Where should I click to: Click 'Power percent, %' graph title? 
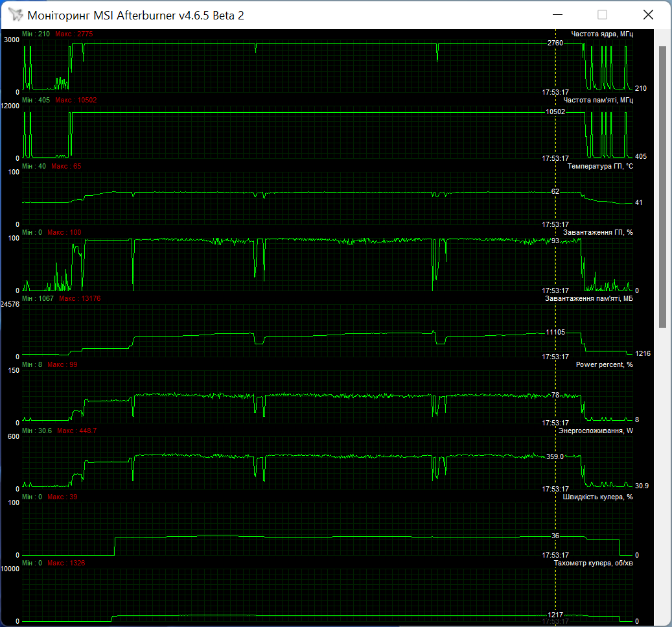coord(605,364)
